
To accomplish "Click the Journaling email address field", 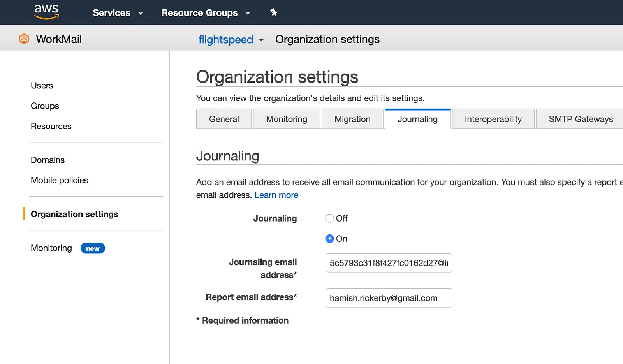I will (389, 263).
